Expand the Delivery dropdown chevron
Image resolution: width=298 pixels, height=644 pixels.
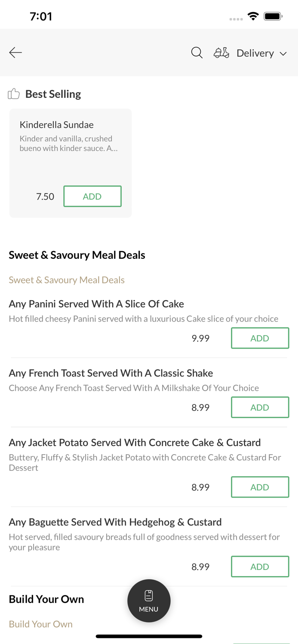[x=283, y=54]
